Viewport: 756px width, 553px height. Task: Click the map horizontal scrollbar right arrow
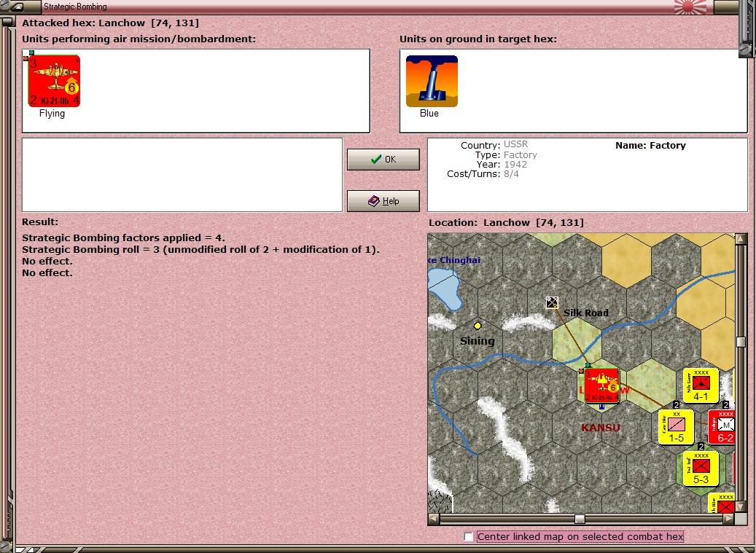(x=729, y=519)
